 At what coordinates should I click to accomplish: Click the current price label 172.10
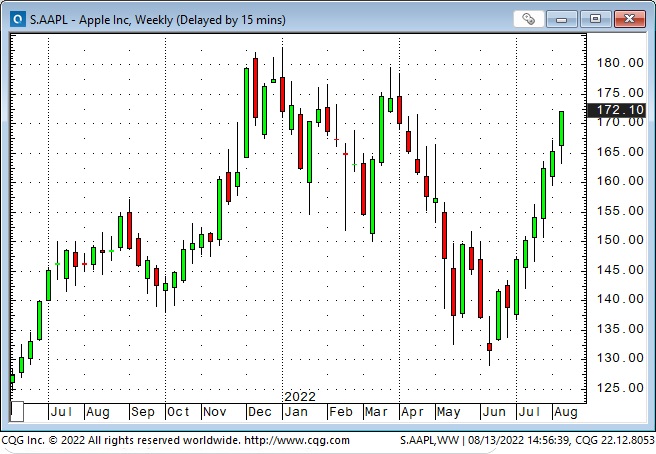tap(616, 110)
